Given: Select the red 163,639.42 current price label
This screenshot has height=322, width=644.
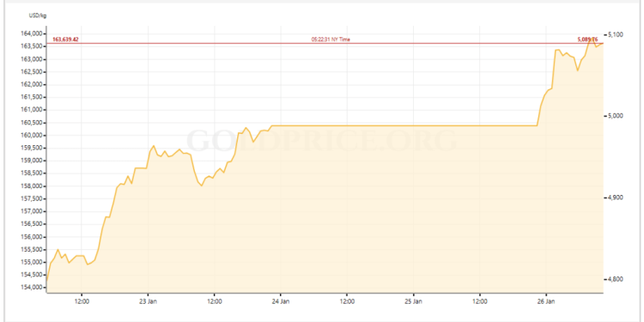Looking at the screenshot, I should tap(66, 39).
